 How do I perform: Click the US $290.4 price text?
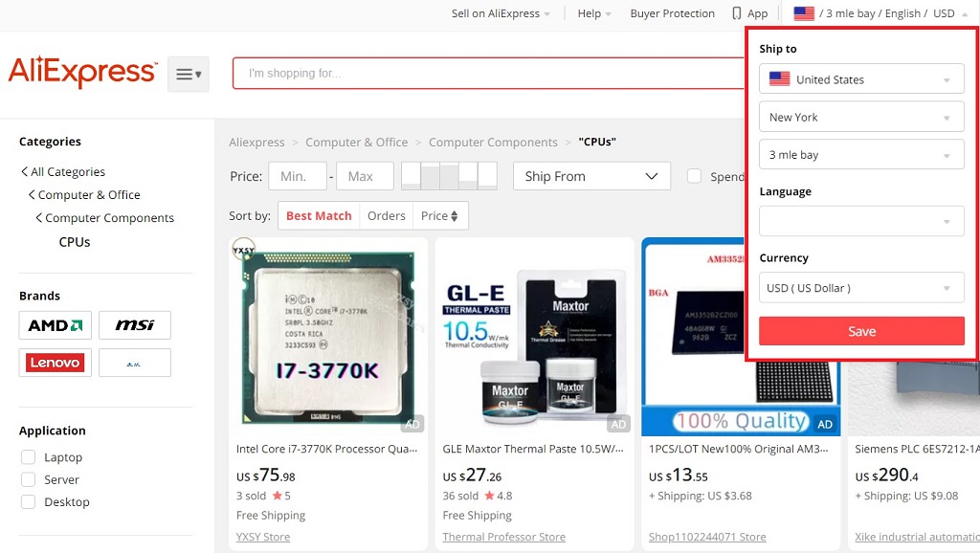887,476
